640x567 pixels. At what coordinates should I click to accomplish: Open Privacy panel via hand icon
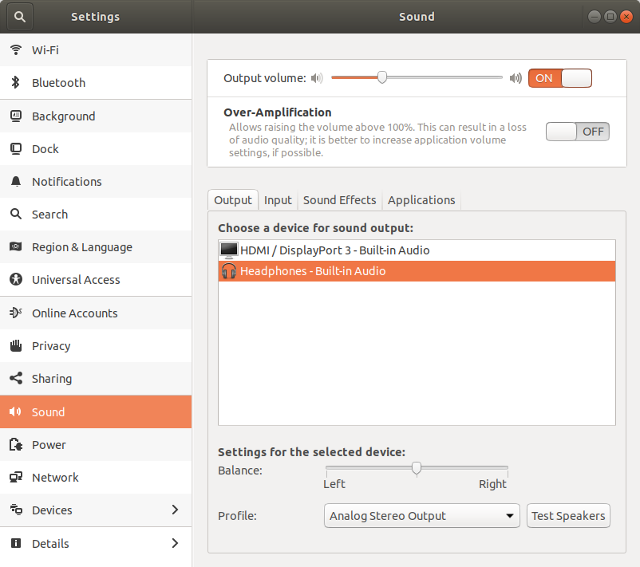[x=16, y=346]
